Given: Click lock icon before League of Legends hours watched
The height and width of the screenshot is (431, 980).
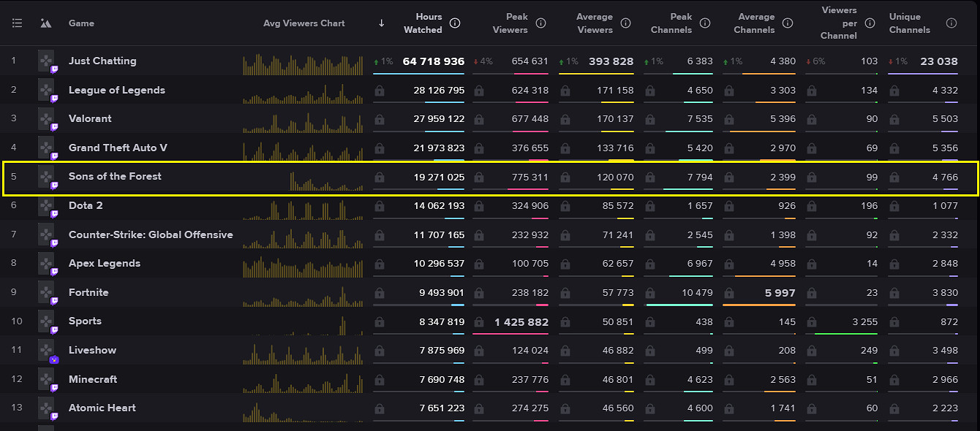Looking at the screenshot, I should tap(379, 91).
